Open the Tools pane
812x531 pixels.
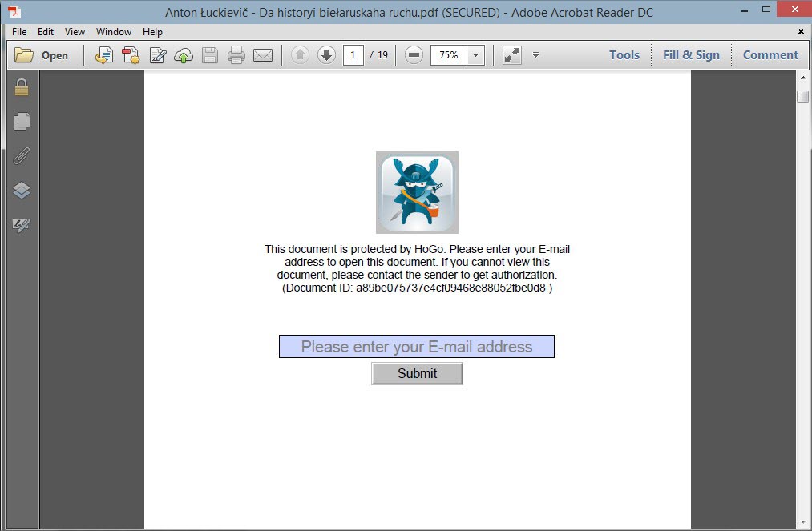point(624,54)
